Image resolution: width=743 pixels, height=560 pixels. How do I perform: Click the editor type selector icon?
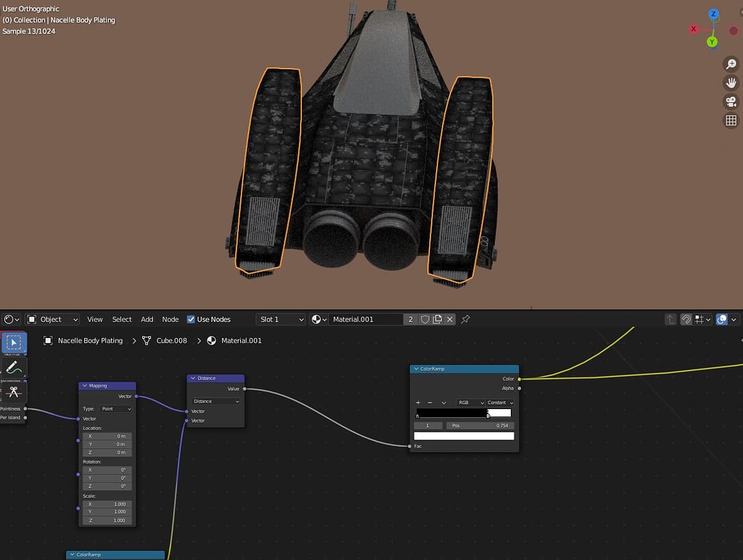tap(10, 319)
